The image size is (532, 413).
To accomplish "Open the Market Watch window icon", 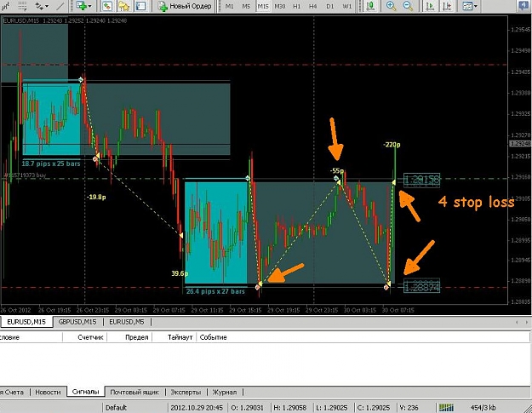I will click(x=107, y=6).
